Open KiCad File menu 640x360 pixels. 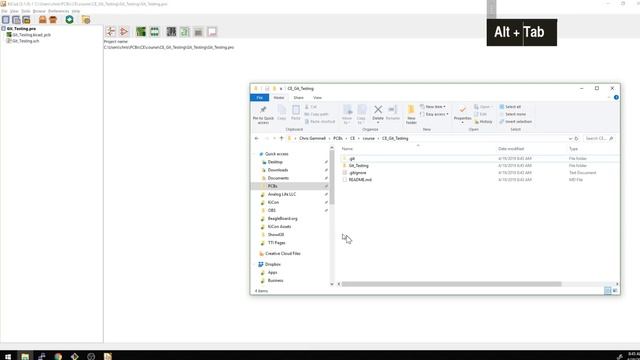pyautogui.click(x=4, y=11)
